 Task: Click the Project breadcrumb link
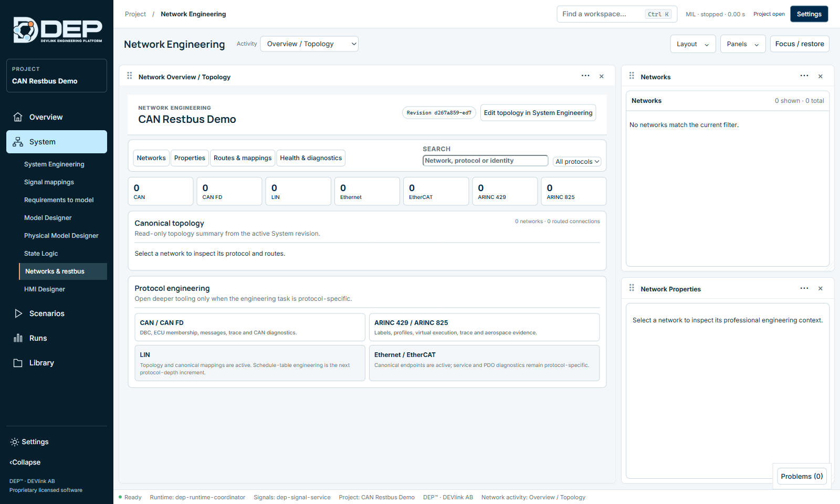[135, 14]
